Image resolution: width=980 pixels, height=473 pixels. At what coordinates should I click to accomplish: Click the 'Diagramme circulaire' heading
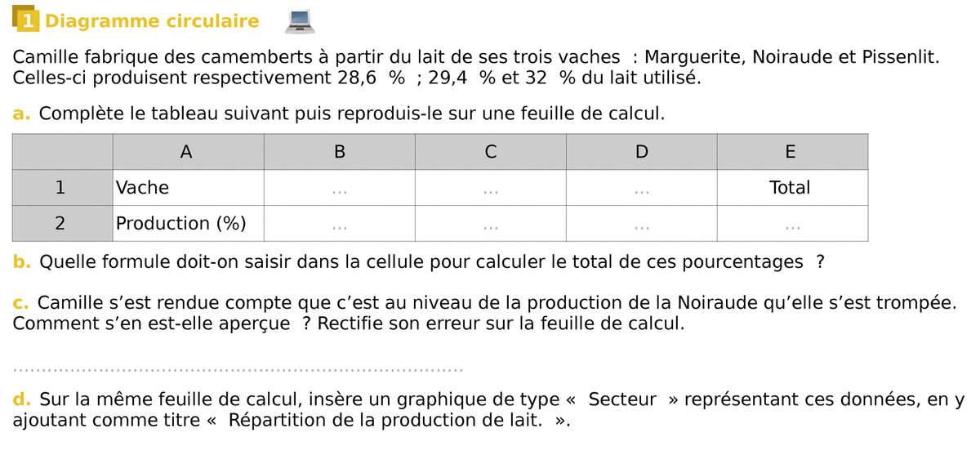(152, 21)
